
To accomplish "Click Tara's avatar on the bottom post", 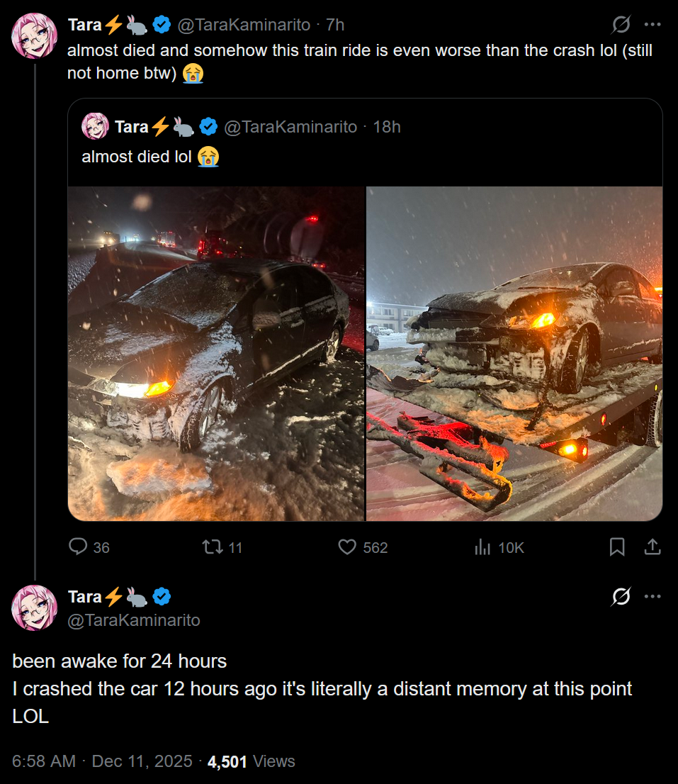I will pos(35,608).
